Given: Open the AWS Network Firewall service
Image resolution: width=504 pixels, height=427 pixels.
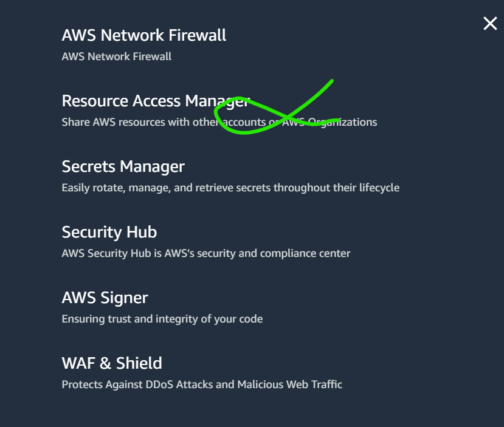Looking at the screenshot, I should [143, 35].
